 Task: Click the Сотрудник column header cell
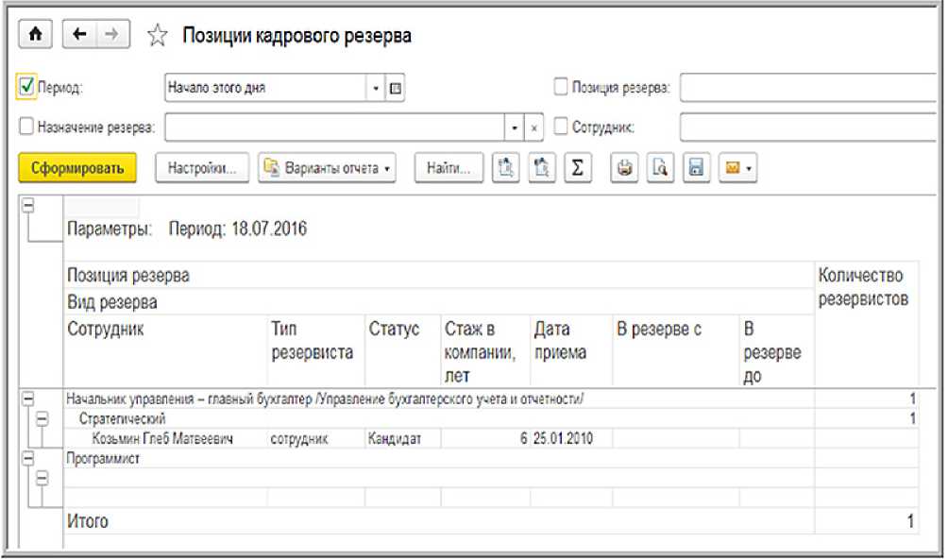(165, 350)
